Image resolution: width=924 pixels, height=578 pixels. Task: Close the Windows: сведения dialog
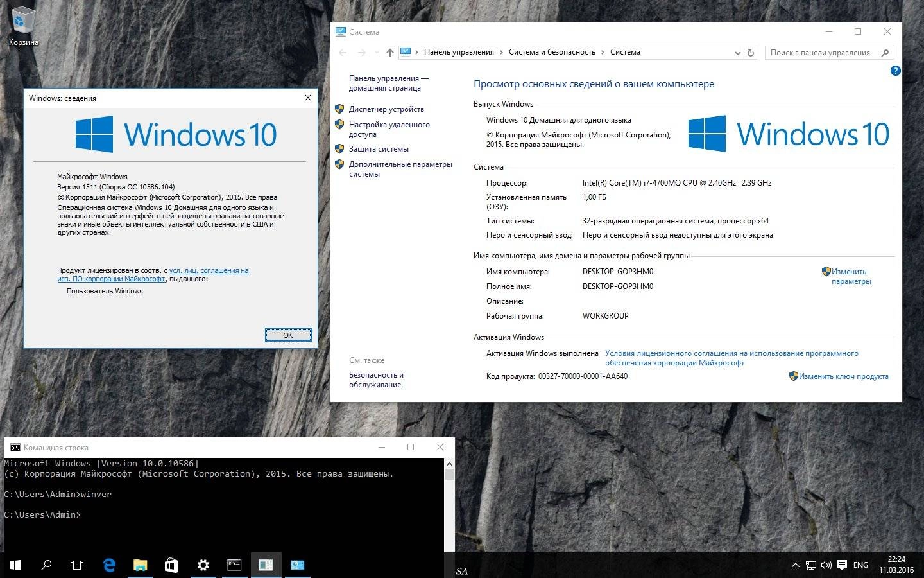point(308,98)
